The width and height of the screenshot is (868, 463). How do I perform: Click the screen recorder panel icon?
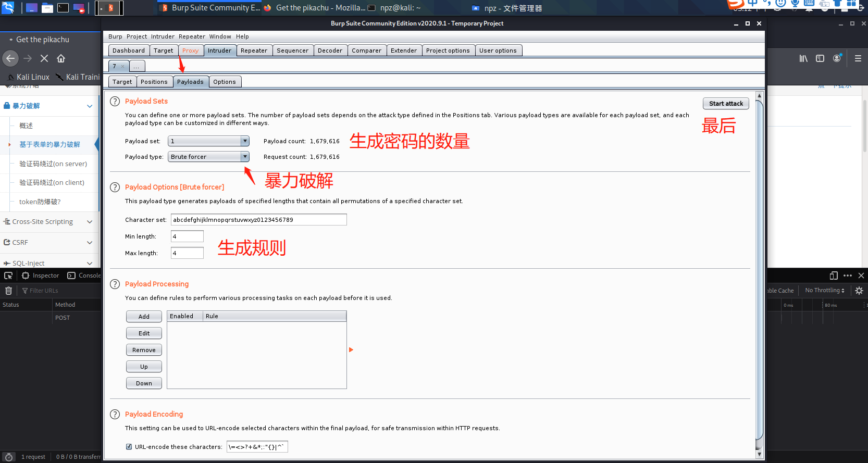pos(79,8)
